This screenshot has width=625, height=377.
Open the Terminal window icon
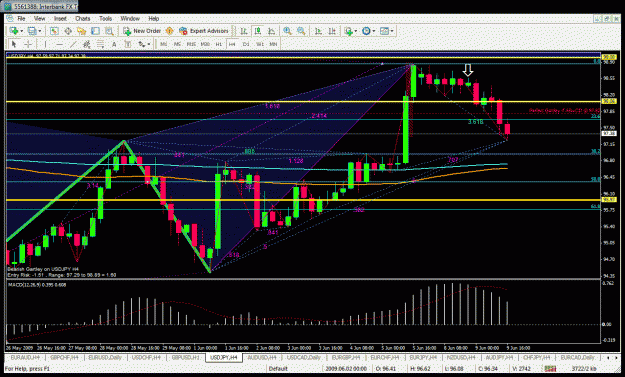[95, 31]
